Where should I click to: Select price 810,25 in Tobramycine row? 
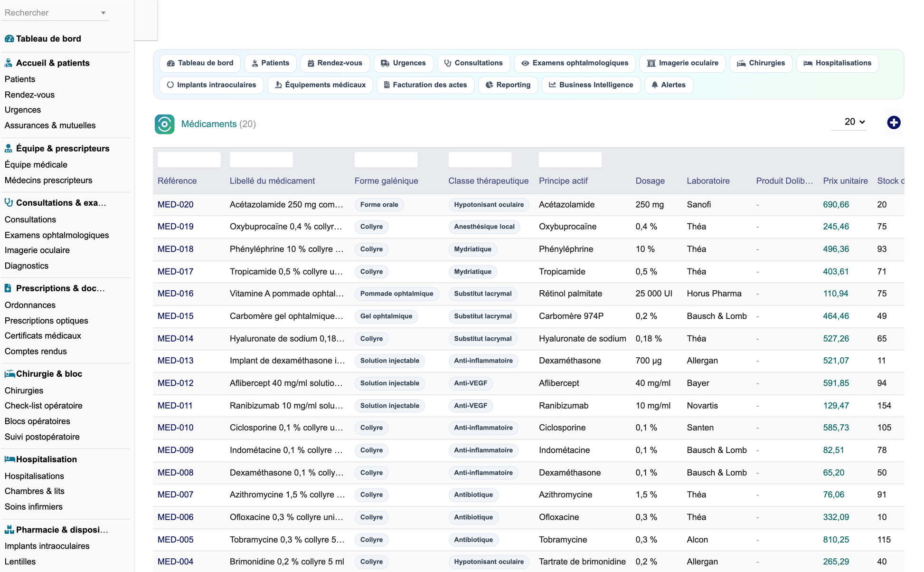tap(836, 540)
